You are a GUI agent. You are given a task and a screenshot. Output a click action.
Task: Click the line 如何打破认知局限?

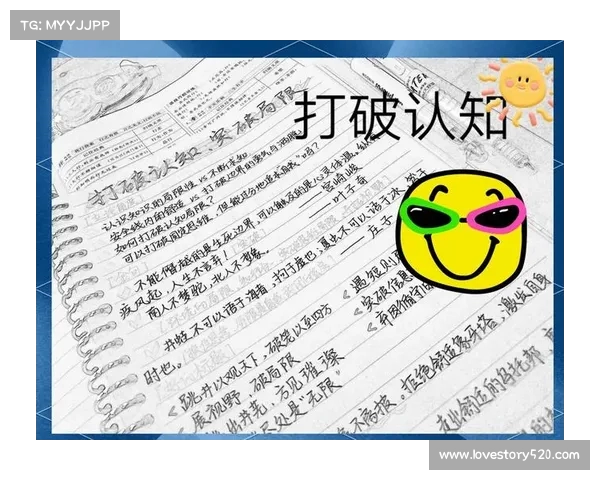(x=163, y=226)
